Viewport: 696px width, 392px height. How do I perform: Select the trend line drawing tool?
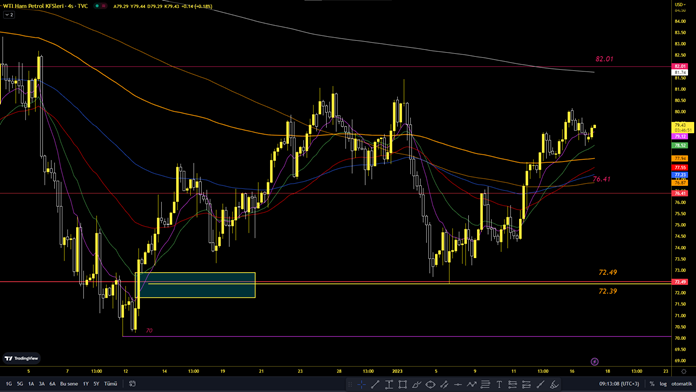[x=375, y=384]
